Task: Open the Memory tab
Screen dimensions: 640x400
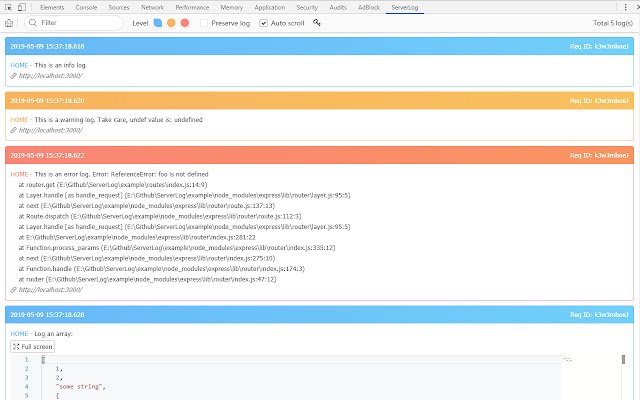Action: [x=231, y=7]
